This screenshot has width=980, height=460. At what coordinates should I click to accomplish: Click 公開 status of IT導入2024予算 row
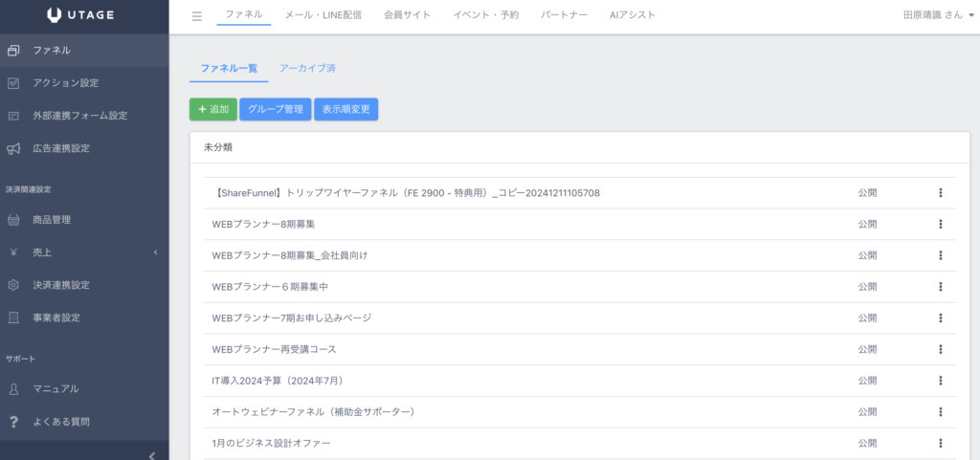pyautogui.click(x=867, y=381)
